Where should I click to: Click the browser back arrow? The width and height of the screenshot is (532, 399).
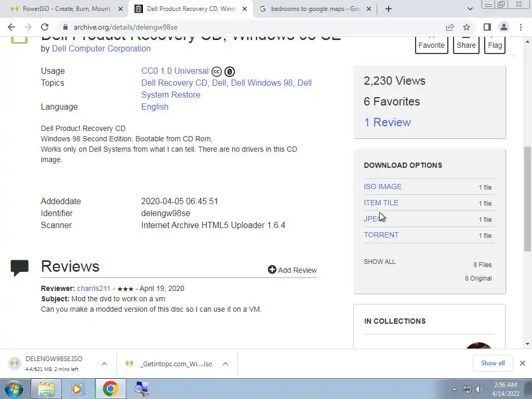coord(11,27)
